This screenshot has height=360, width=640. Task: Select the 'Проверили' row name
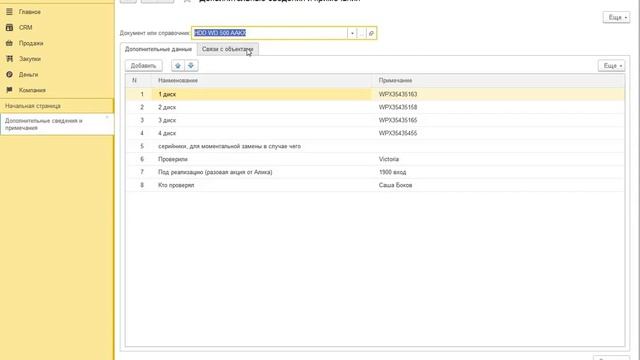tap(173, 159)
